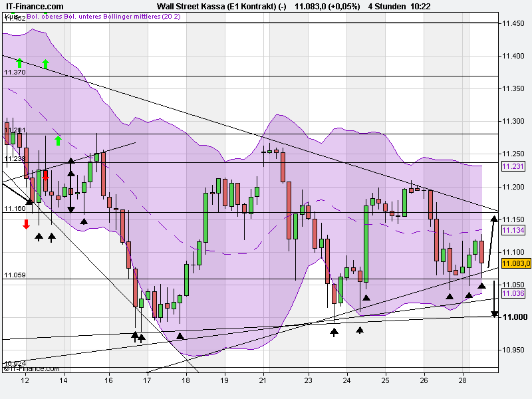
Task: Select the highlighted current price tag 11.083,0
Action: (x=516, y=263)
